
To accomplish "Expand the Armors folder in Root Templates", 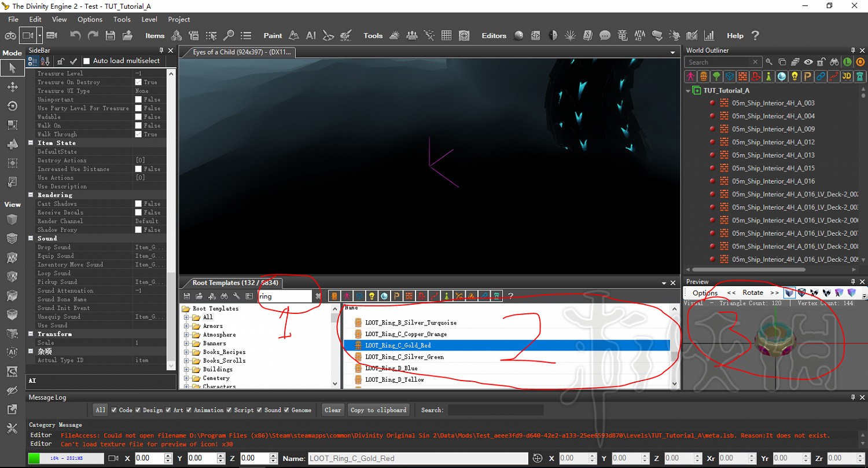I will pos(187,326).
